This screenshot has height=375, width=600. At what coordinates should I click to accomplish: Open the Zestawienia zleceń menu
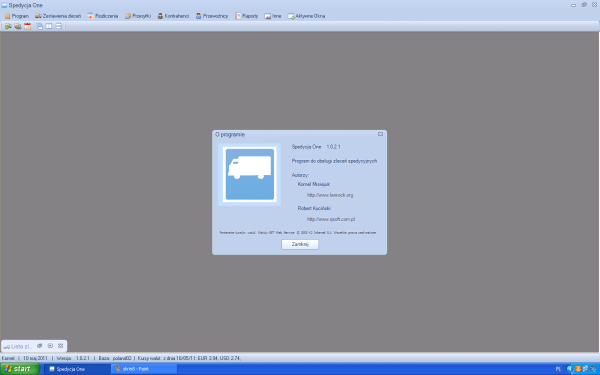[58, 16]
